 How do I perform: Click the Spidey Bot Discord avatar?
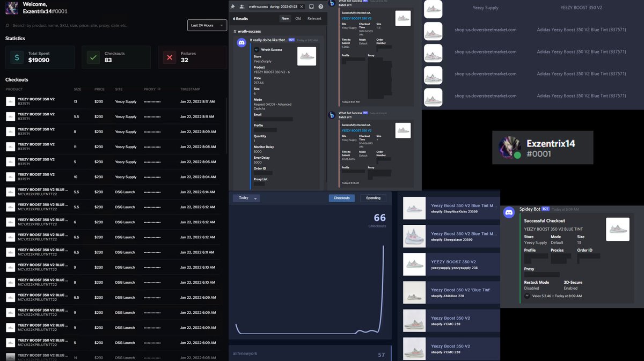(509, 212)
